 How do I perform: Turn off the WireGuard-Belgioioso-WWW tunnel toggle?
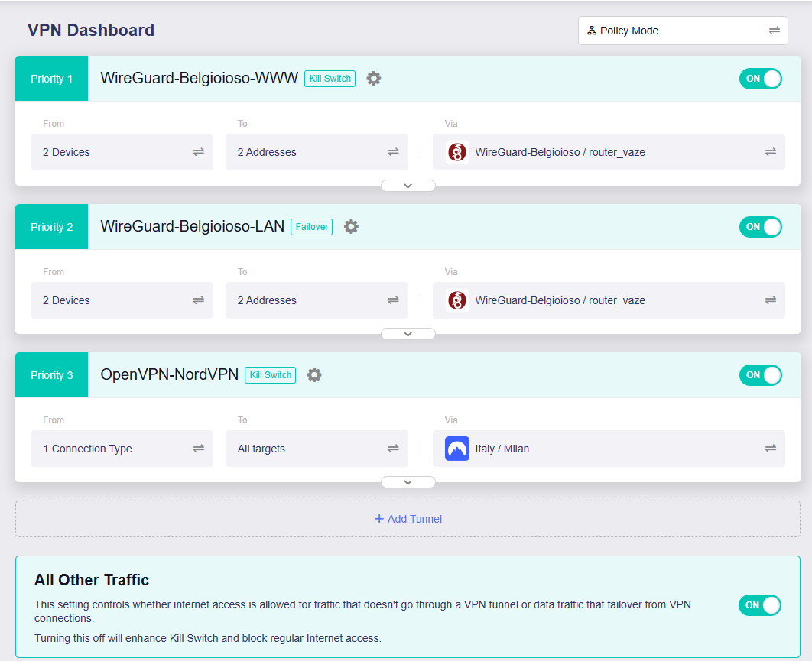[760, 79]
